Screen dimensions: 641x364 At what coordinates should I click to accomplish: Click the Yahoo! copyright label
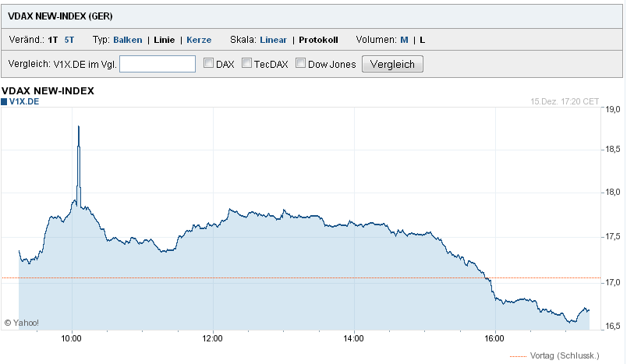coord(21,322)
